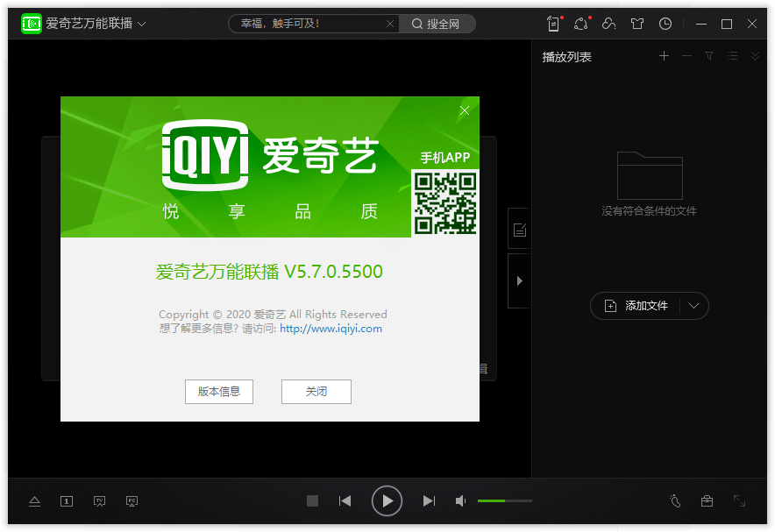The height and width of the screenshot is (532, 775).
Task: Open the playlist view options menu
Action: click(732, 55)
